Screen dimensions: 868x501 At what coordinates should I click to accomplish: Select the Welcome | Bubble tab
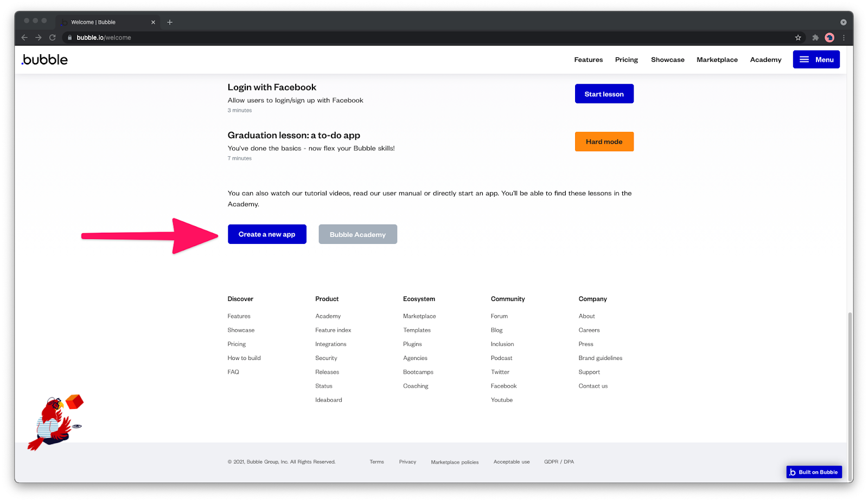tap(107, 22)
